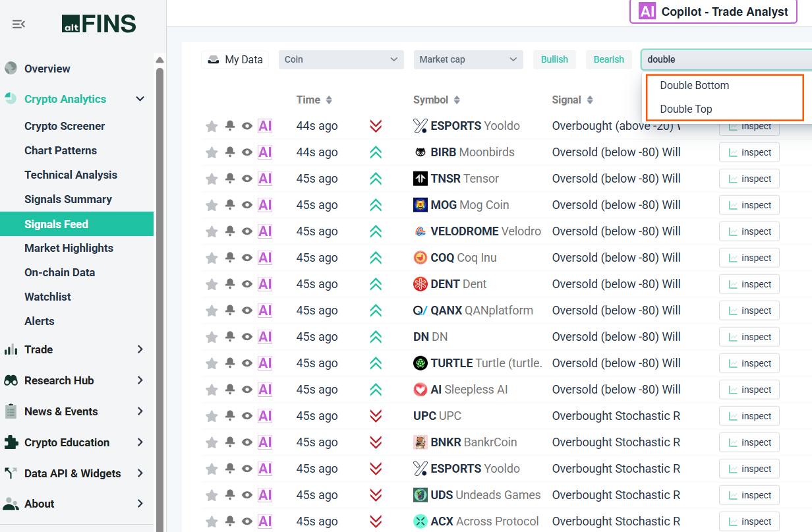Click bell icon on ACX Across Protocol row
812x532 pixels.
coord(230,521)
